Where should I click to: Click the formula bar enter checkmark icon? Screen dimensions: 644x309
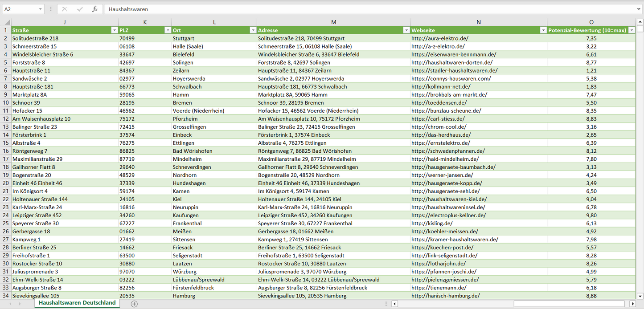(x=80, y=9)
